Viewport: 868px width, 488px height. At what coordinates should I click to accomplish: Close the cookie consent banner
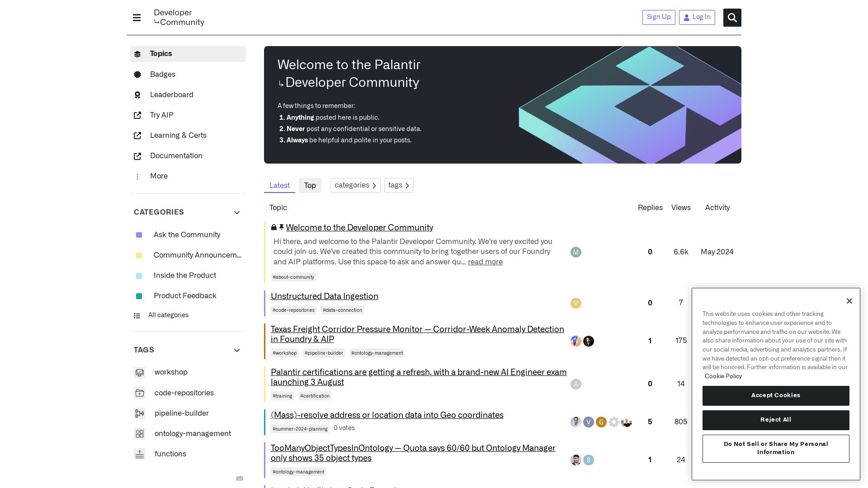pyautogui.click(x=849, y=301)
